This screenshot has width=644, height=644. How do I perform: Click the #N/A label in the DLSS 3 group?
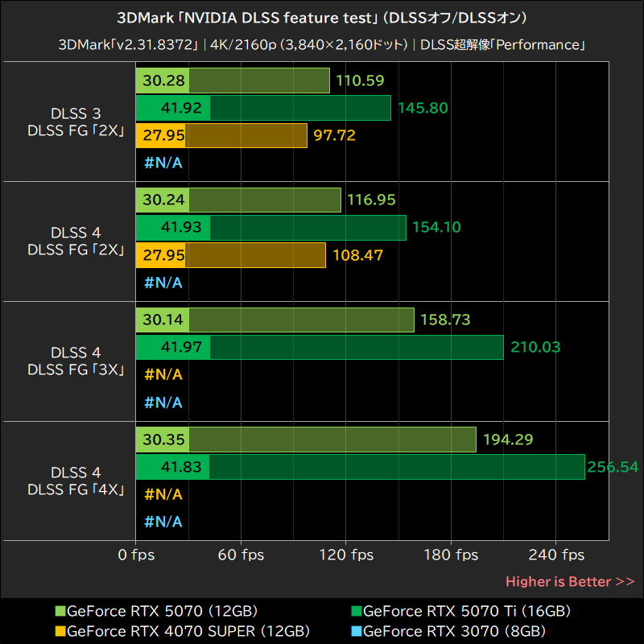point(163,163)
